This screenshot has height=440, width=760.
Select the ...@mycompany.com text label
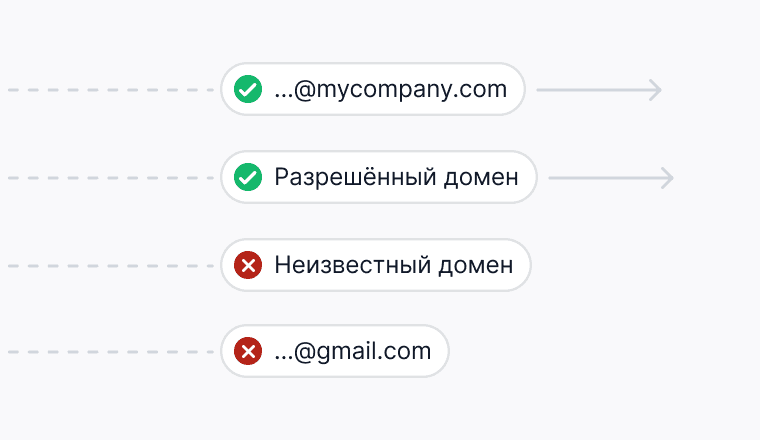point(391,90)
